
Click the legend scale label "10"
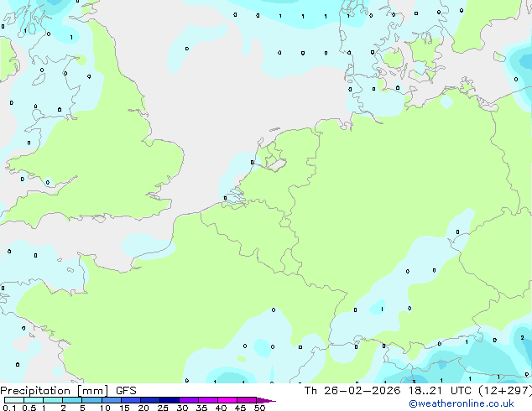pyautogui.click(x=105, y=408)
